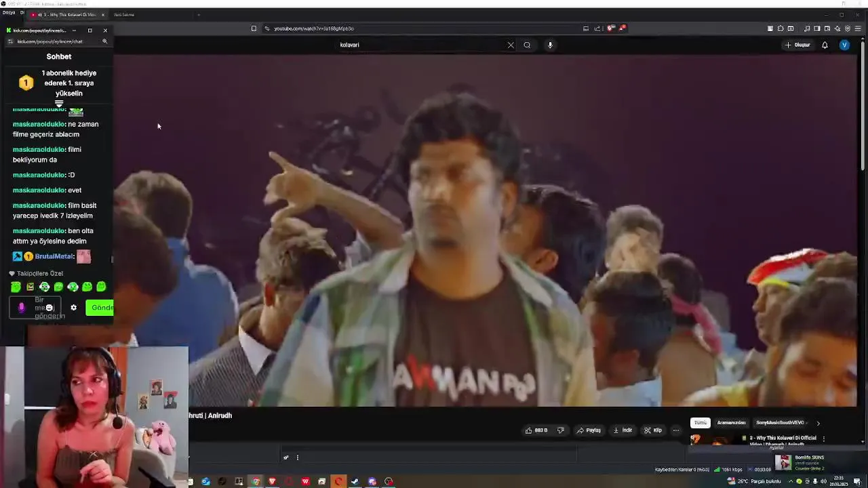Image resolution: width=868 pixels, height=488 pixels.
Task: Click the search text kolavari in YouTube
Action: coord(350,45)
